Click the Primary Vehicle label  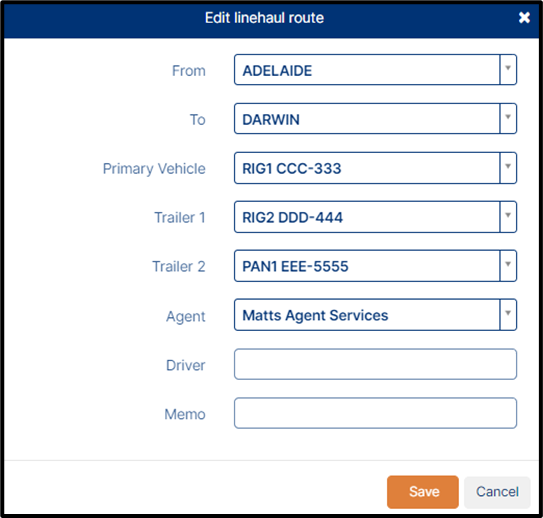[x=154, y=169]
